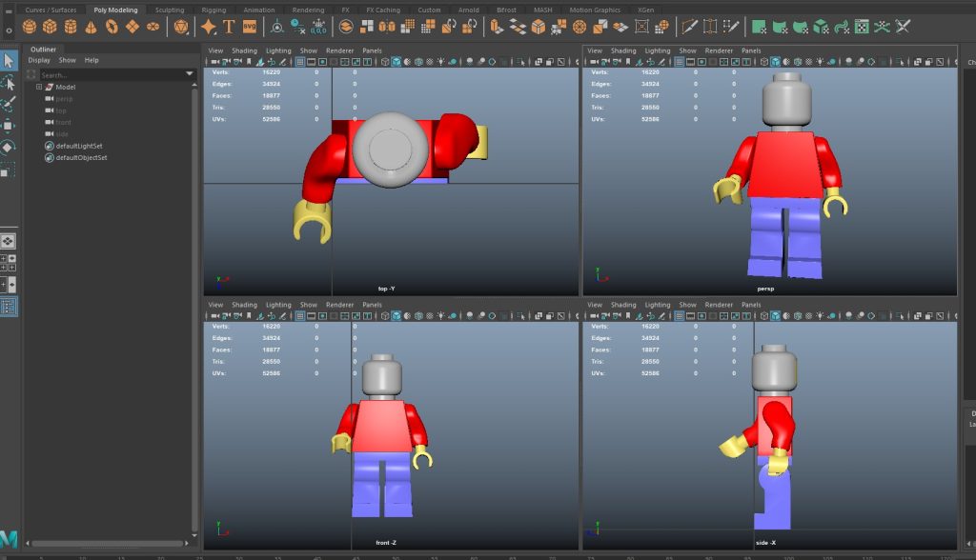Open the Show menu in persp view
Viewport: 976px width, 560px height.
click(x=687, y=51)
